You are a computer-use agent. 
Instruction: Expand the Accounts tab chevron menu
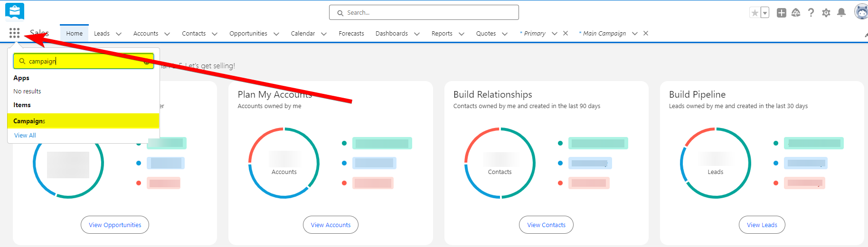tap(167, 34)
